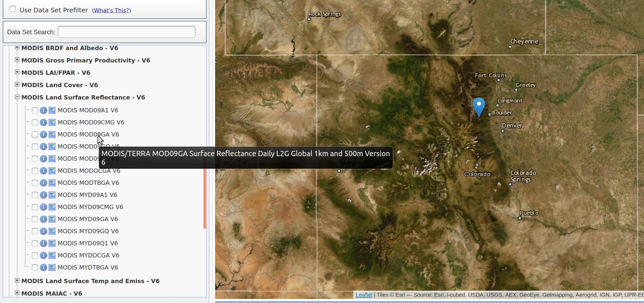Collapse MODIS Land Surface Reflectance - V6
This screenshot has height=303, width=644.
17,96
